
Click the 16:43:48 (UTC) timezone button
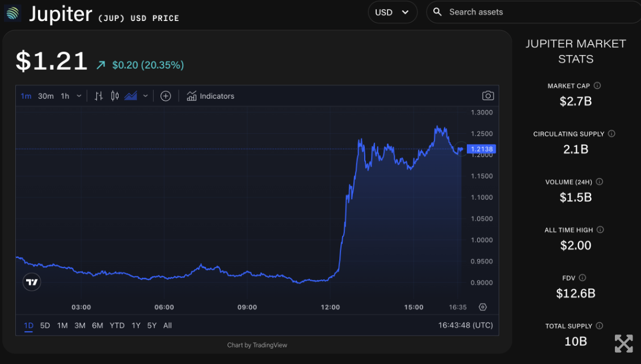point(465,325)
